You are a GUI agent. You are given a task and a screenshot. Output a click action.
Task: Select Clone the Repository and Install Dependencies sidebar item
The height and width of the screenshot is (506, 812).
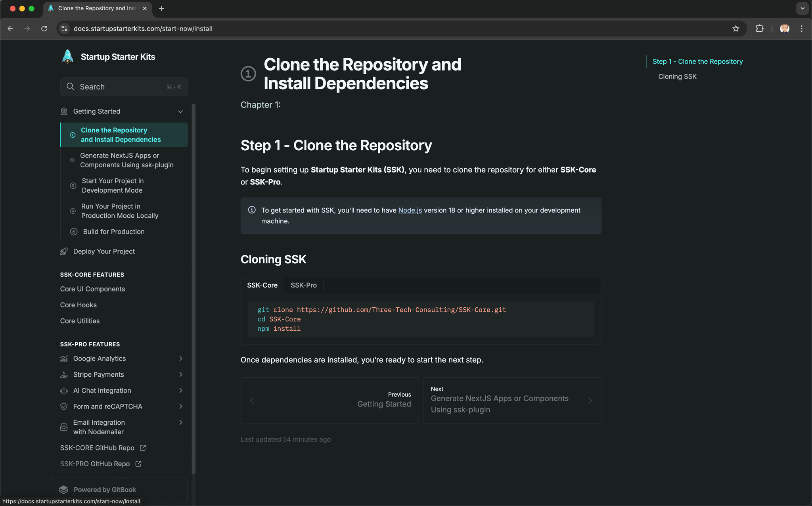point(124,135)
